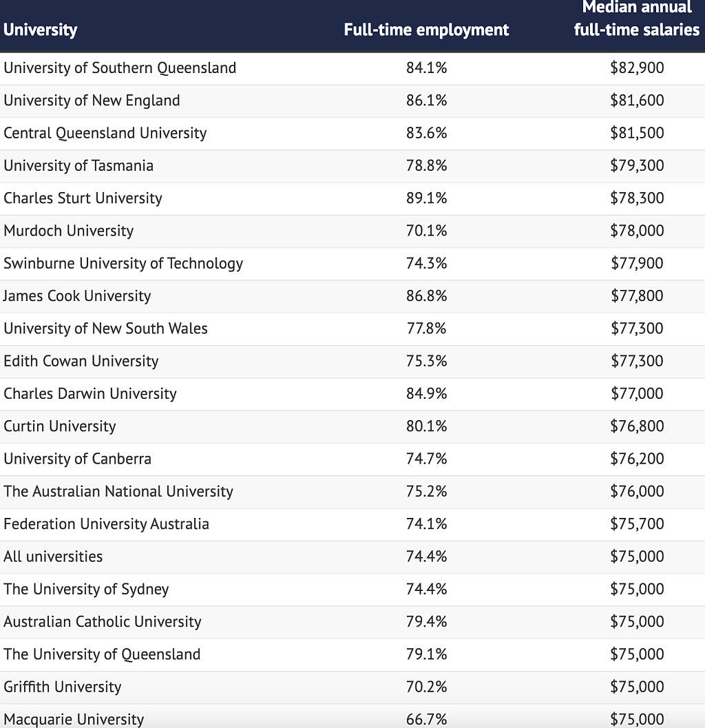Click The Australian National University name
Viewport: 705px width, 728px height.
118,491
